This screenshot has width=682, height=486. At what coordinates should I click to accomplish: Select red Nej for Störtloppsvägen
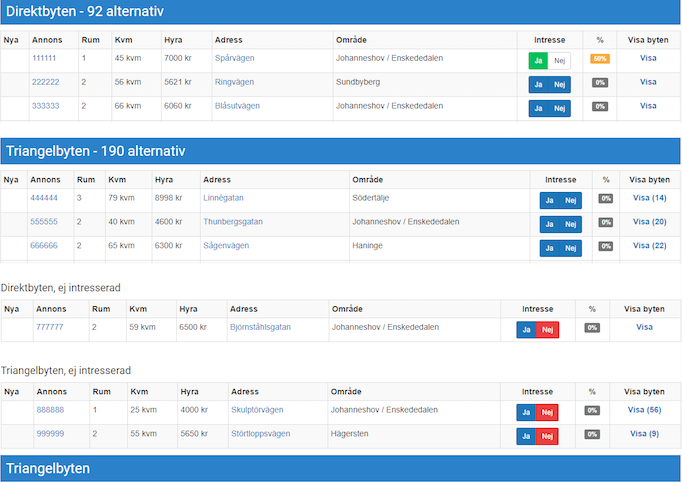click(x=547, y=436)
